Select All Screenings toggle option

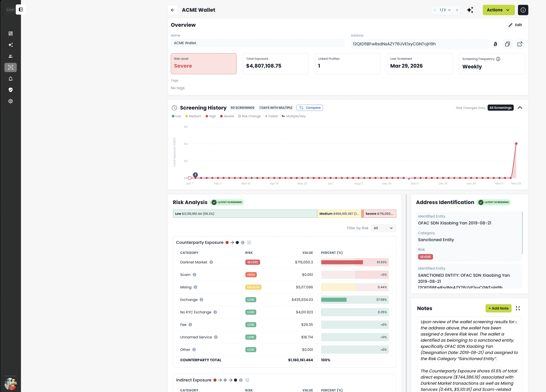(x=500, y=108)
